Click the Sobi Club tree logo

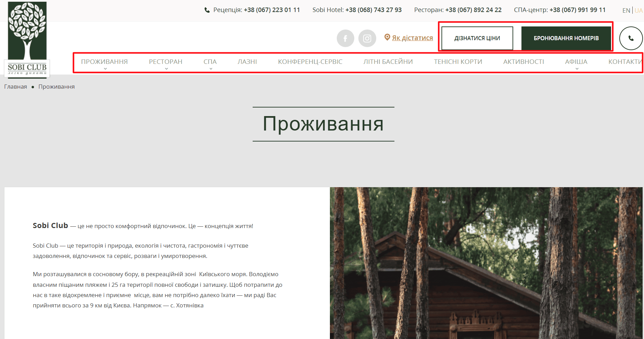[27, 39]
